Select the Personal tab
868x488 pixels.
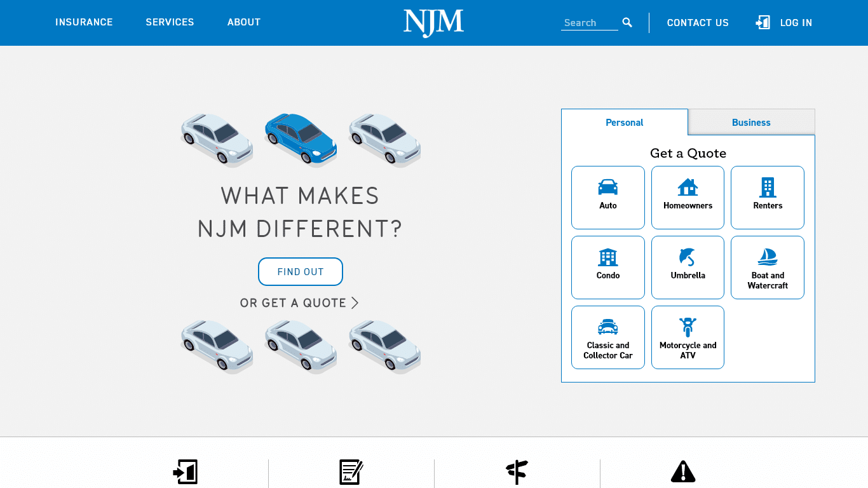point(624,122)
